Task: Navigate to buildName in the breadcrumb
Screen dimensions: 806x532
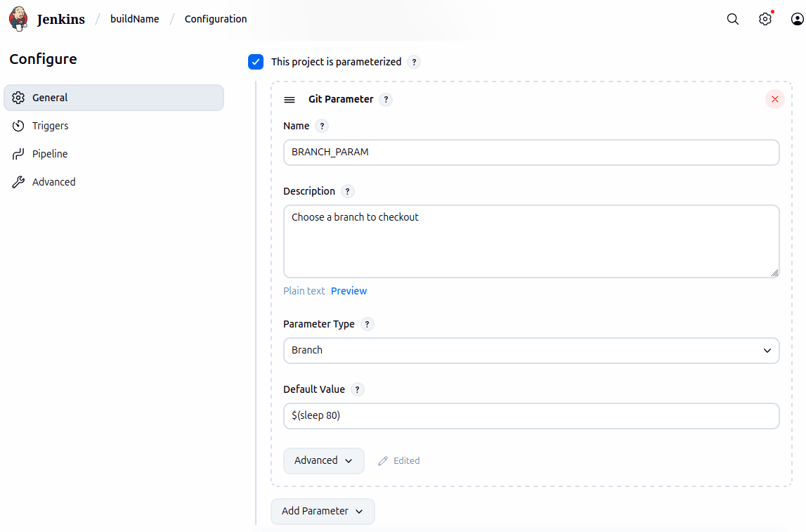Action: point(134,19)
